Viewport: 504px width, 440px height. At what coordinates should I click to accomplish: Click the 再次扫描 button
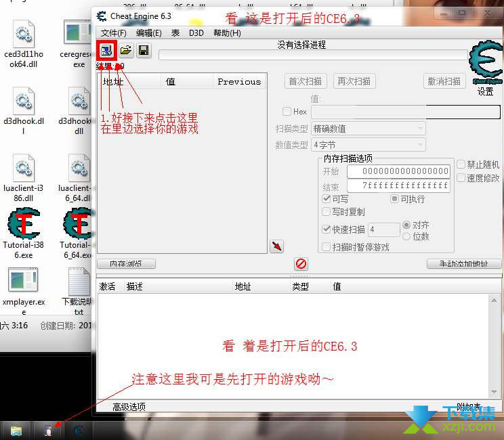pyautogui.click(x=354, y=81)
